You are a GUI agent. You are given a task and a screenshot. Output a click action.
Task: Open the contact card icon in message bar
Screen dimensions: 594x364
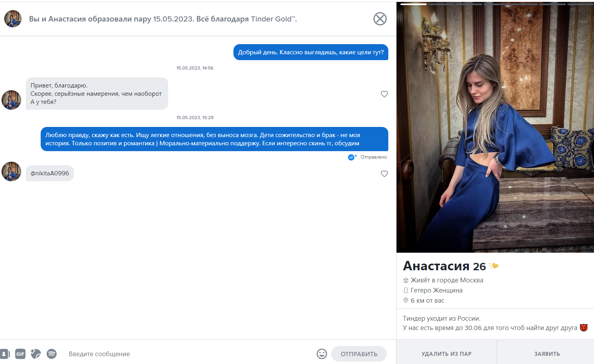5,354
